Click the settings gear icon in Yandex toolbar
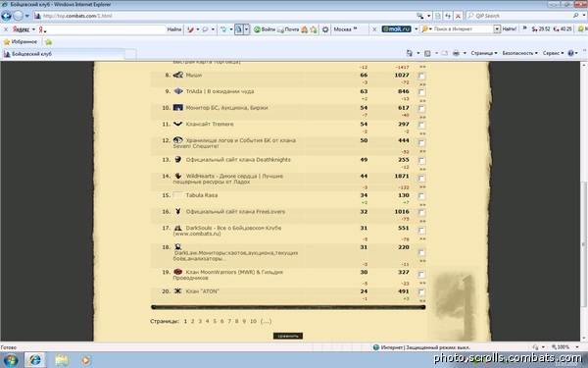588x368 pixels. tap(325, 29)
